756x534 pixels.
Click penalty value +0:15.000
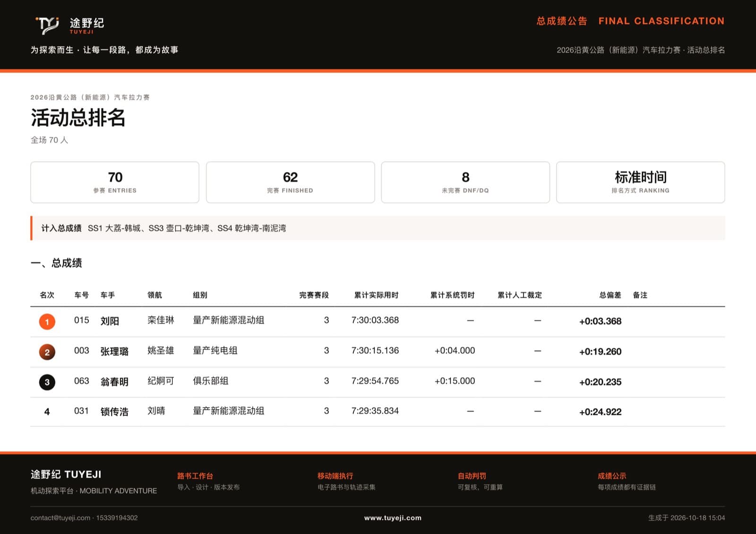coord(455,380)
